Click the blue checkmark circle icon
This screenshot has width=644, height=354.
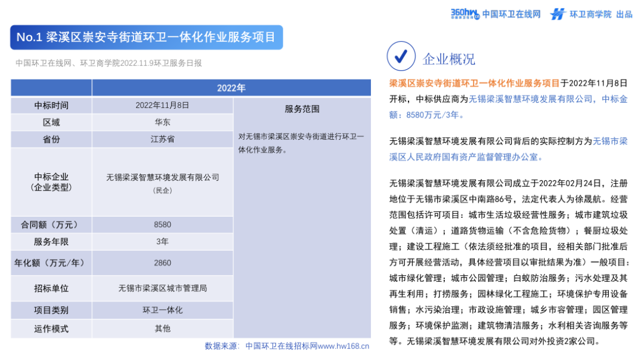point(401,56)
